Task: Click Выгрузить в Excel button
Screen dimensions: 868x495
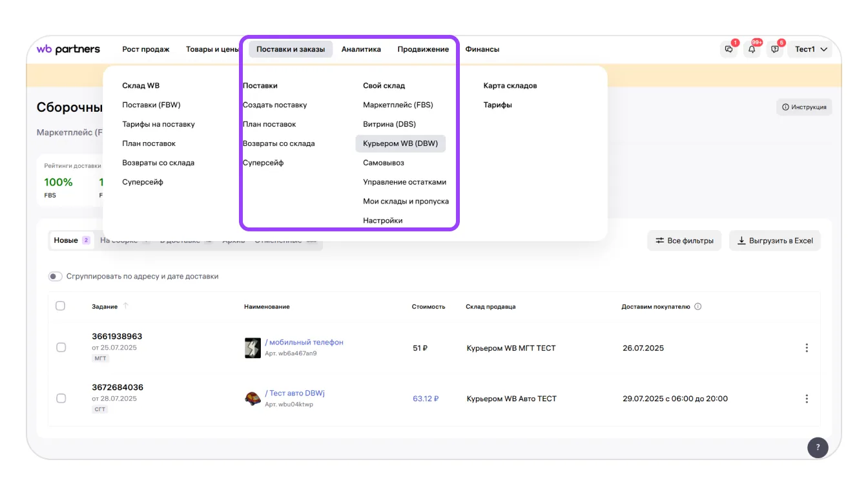Action: click(775, 240)
